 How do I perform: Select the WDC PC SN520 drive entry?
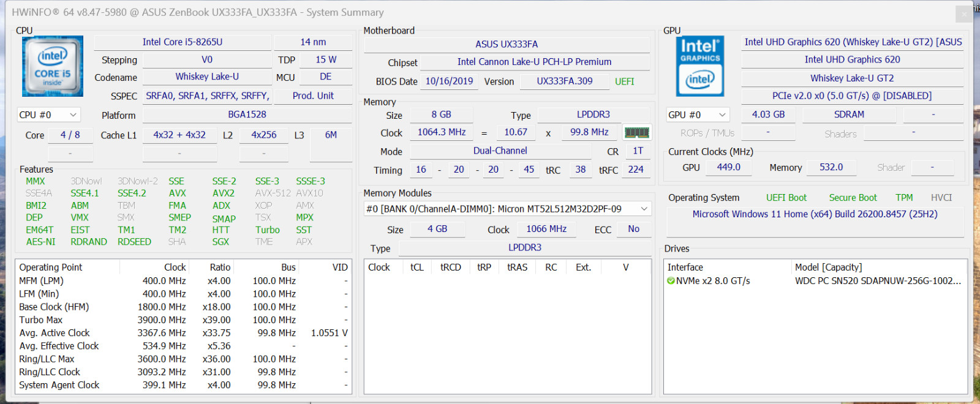[x=878, y=281]
